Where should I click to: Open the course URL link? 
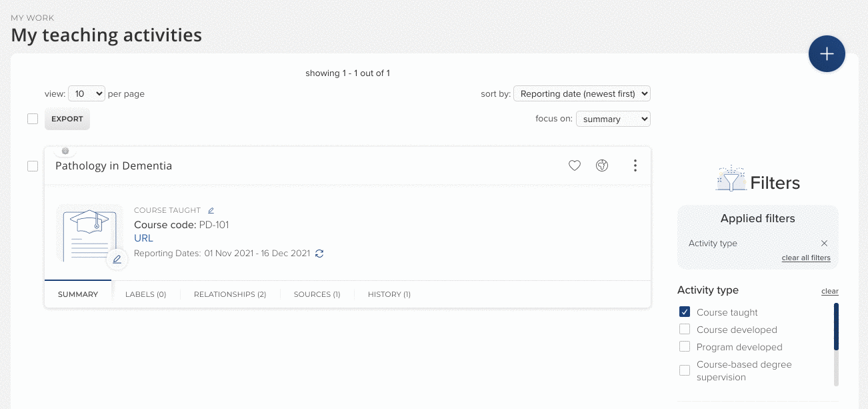pos(143,238)
